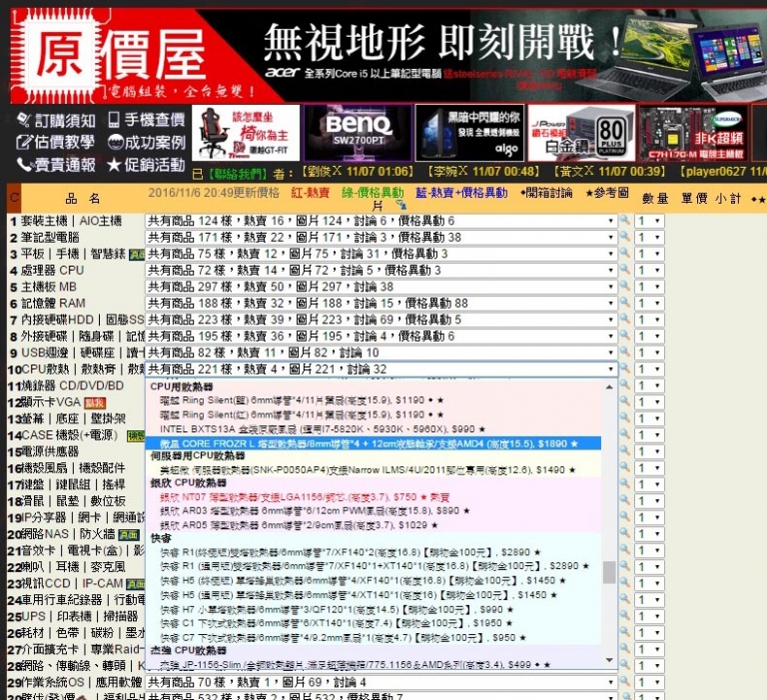Click magnifier icon for 平板 手機 row
Viewport: 767px width, 700px height.
coord(624,253)
